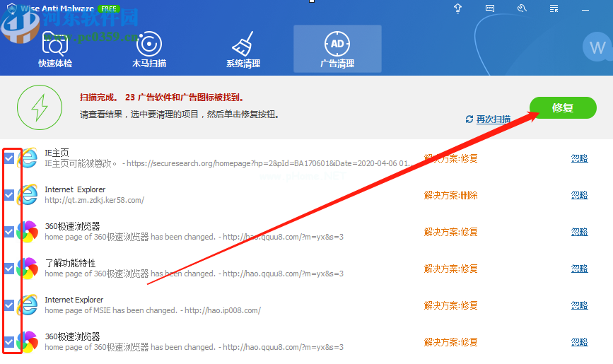The image size is (613, 364).
Task: Click the 解决方案:删除 solution text
Action: point(451,195)
